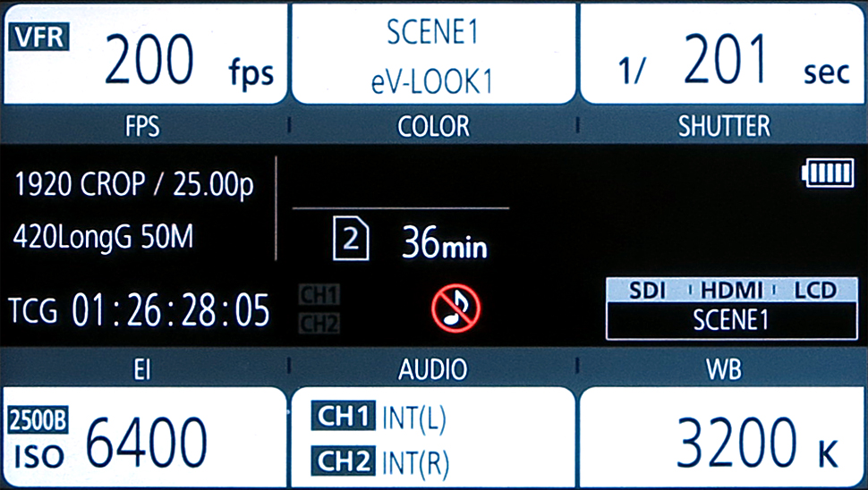Select the card slot 2 icon
868x490 pixels.
351,239
